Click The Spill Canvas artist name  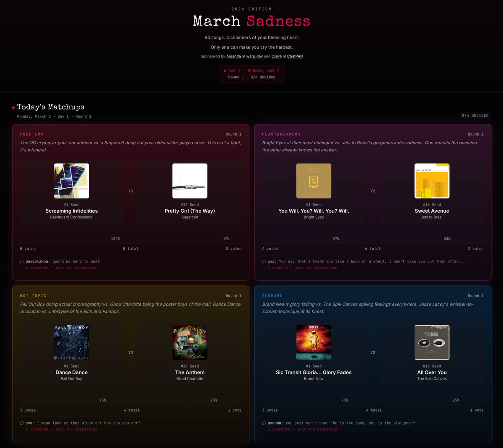432,379
